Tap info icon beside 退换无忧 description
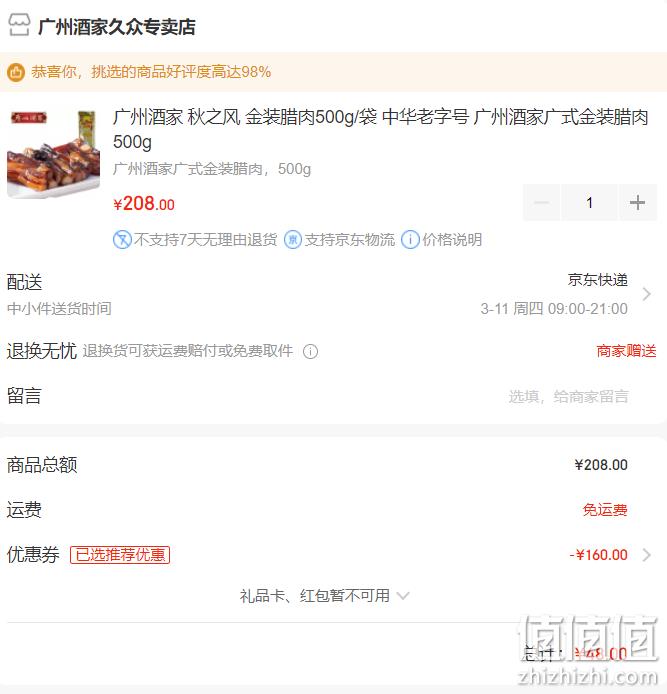 click(310, 351)
